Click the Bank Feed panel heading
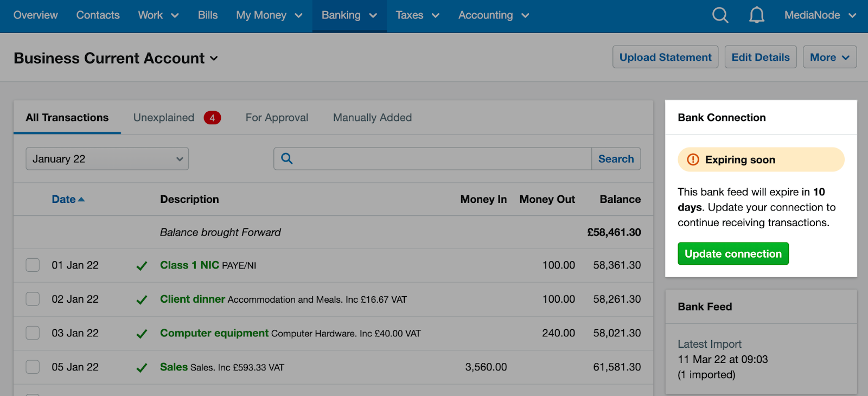The height and width of the screenshot is (396, 868). pyautogui.click(x=705, y=307)
